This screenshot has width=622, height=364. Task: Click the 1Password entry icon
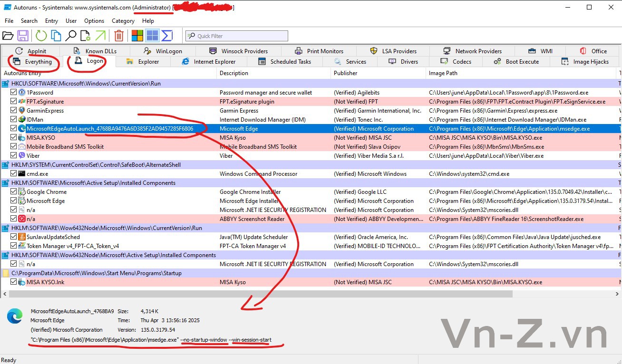point(22,93)
